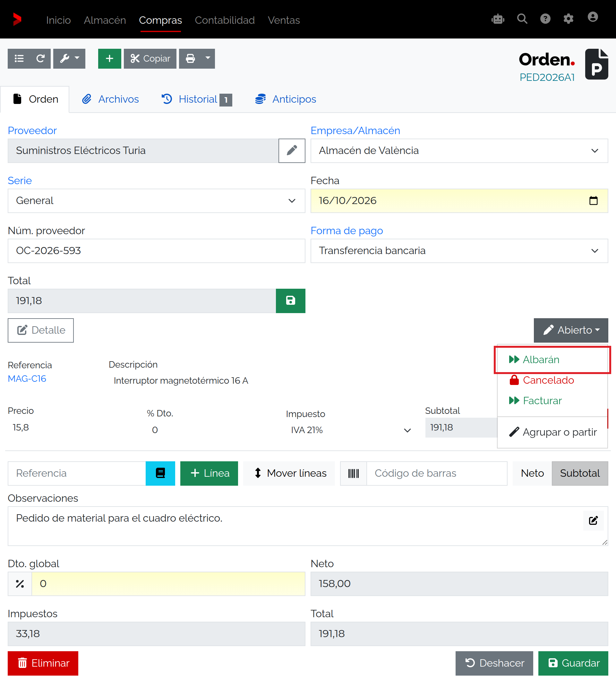Select Albarán in status menu
The width and height of the screenshot is (616, 691).
(552, 360)
